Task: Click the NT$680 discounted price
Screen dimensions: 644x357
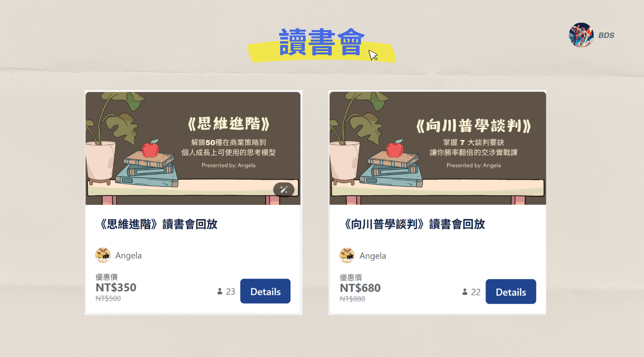Action: point(360,288)
